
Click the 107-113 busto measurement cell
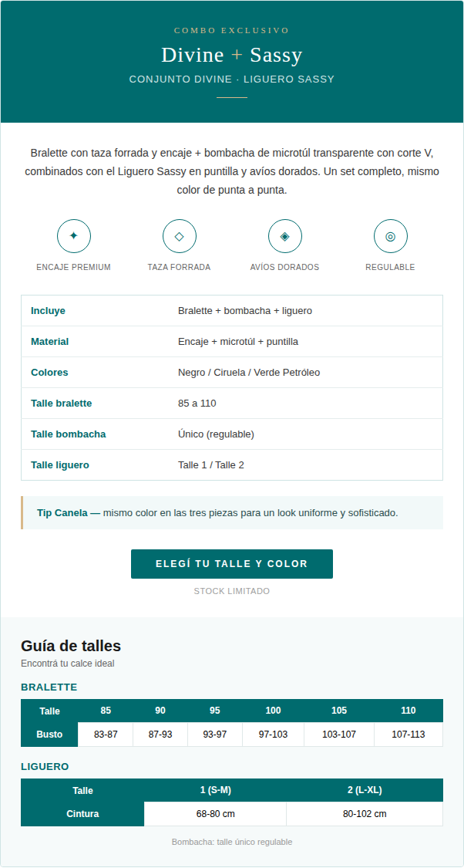tap(409, 735)
